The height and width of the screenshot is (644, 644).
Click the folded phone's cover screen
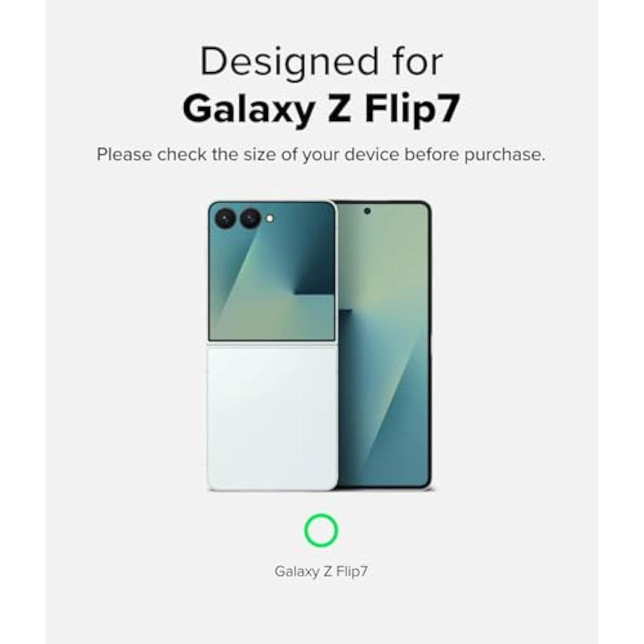point(272,272)
